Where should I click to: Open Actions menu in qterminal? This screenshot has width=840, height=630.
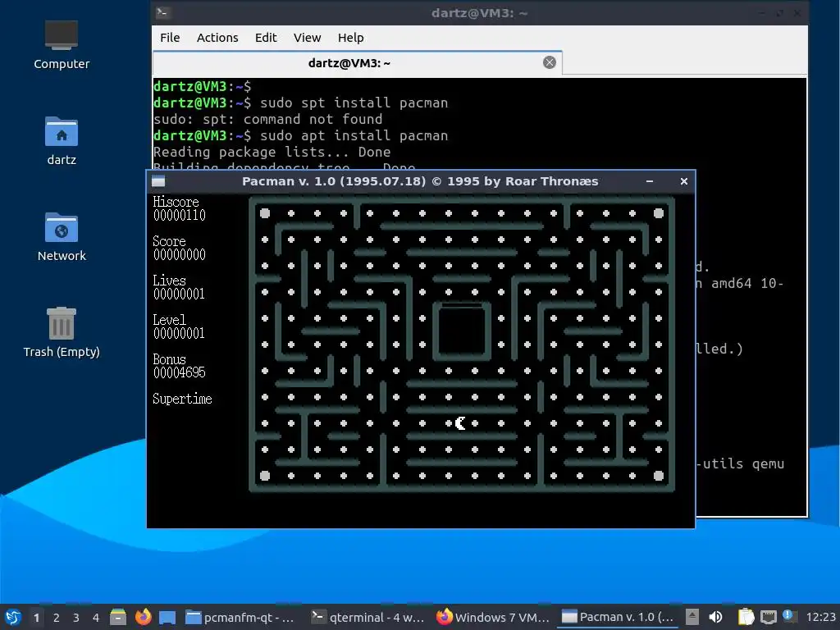coord(217,38)
